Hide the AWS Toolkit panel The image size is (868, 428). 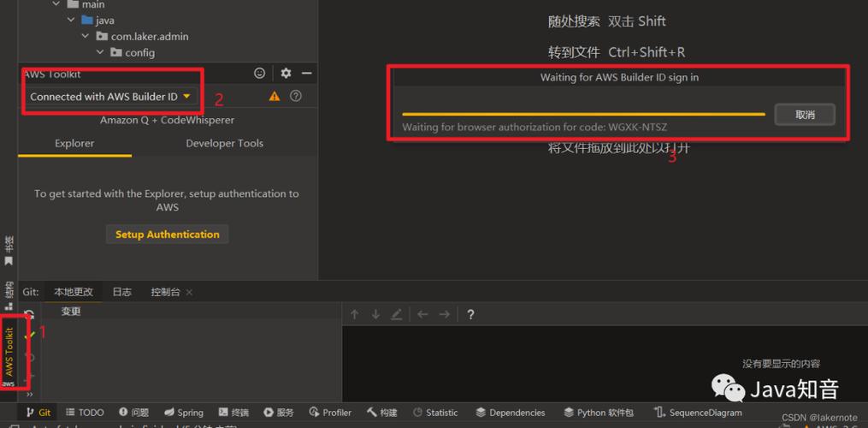click(x=307, y=73)
